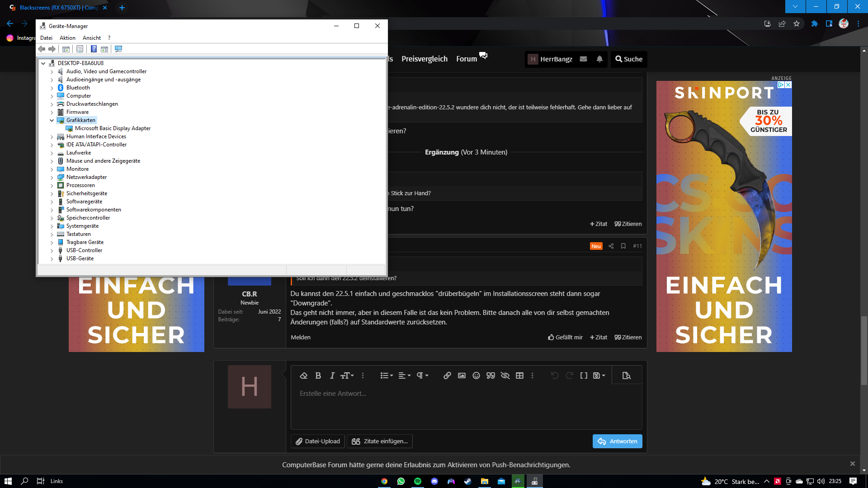The image size is (868, 488).
Task: Toggle the spoiler formatting icon
Action: pos(505,375)
